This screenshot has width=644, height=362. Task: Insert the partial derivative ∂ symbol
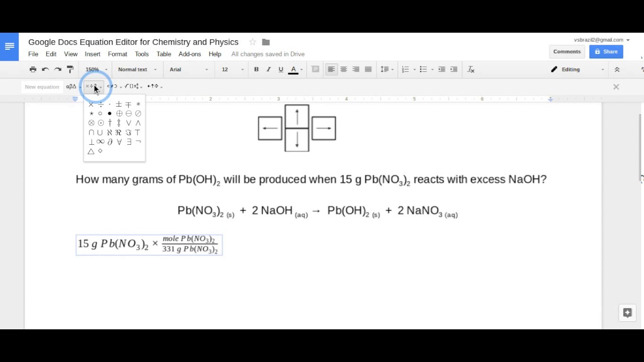(x=110, y=142)
